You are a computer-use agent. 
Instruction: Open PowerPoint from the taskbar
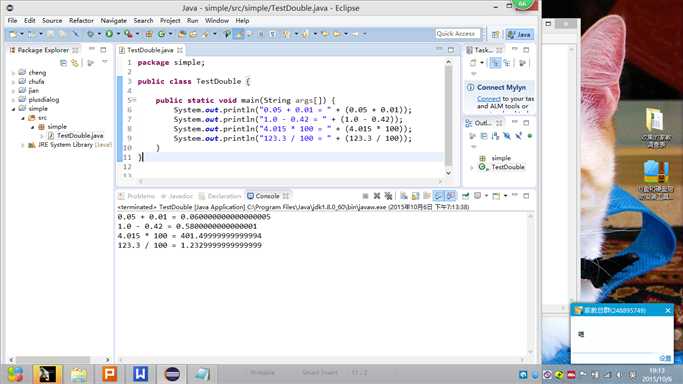pos(109,374)
